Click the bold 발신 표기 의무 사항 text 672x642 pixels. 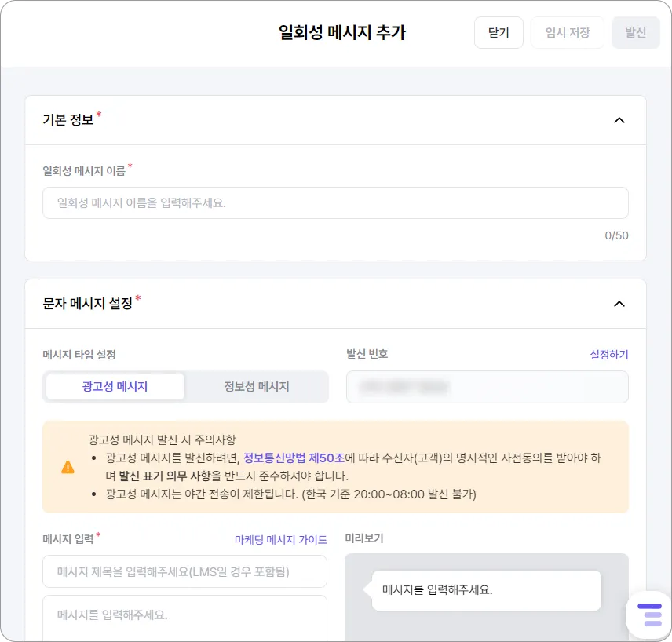[164, 476]
